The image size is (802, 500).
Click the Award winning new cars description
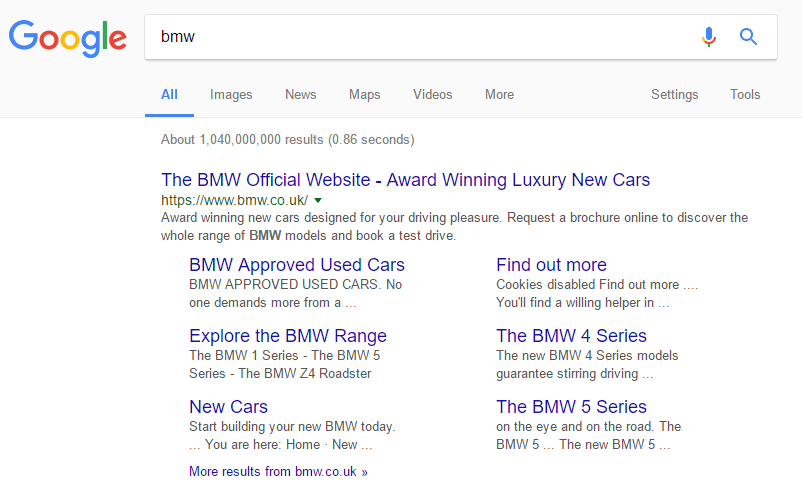click(454, 226)
